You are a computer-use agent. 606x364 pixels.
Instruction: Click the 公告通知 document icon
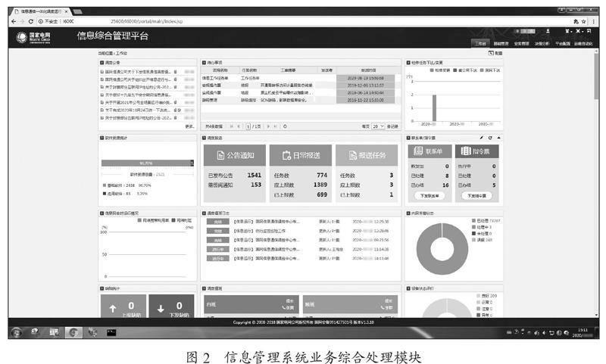[220, 155]
